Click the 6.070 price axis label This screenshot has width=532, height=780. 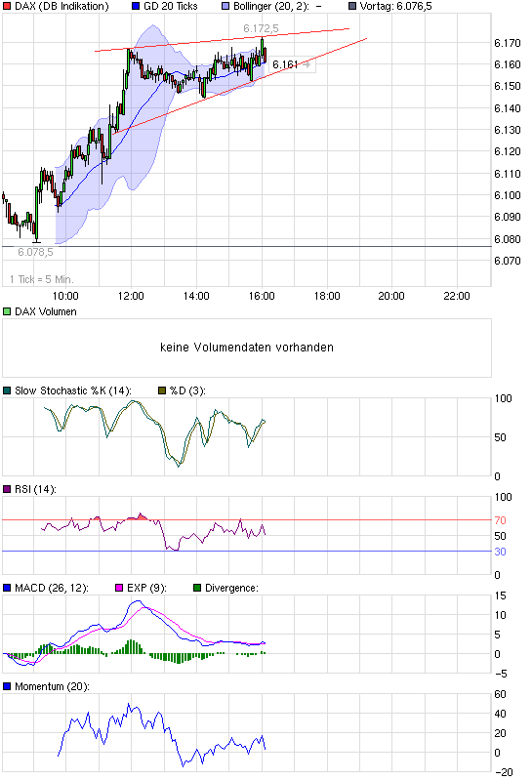pos(508,261)
